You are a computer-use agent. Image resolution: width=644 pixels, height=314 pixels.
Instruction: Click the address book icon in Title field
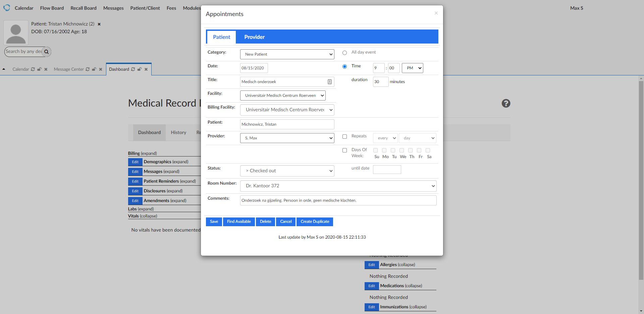pos(330,82)
